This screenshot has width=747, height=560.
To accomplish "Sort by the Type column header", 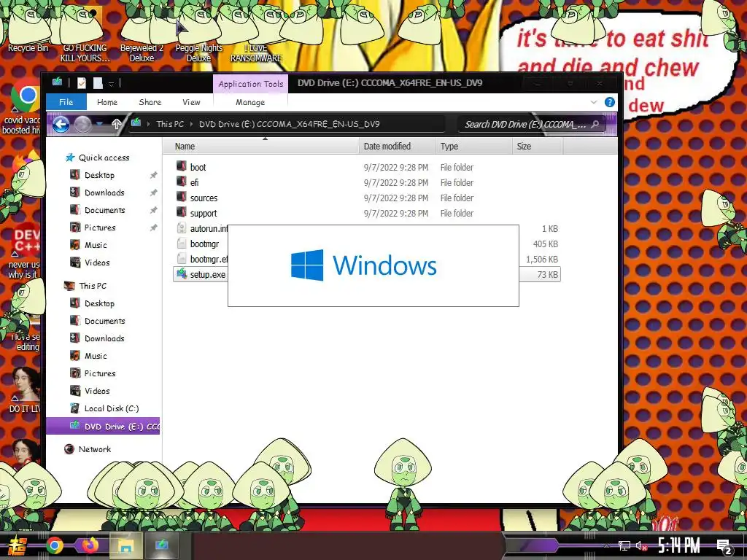I will [x=473, y=146].
